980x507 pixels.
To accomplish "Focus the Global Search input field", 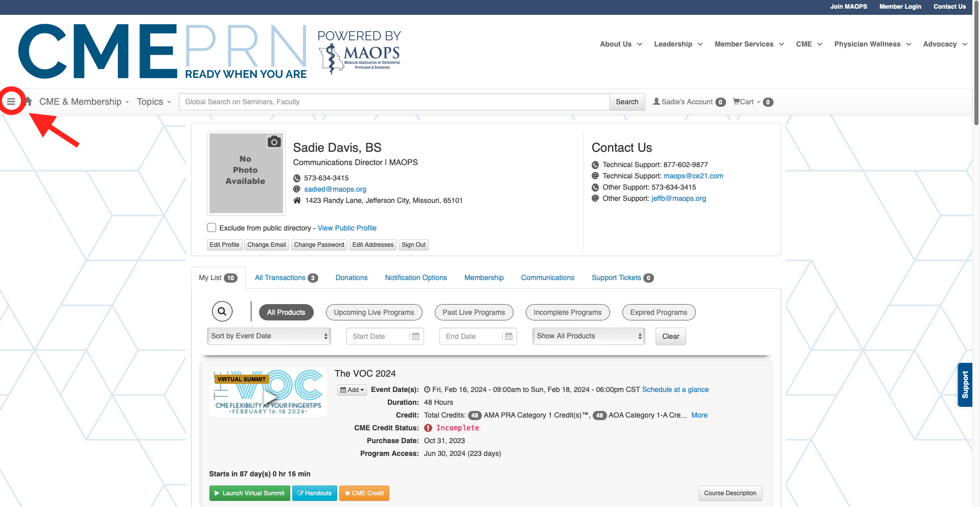I will coord(394,102).
